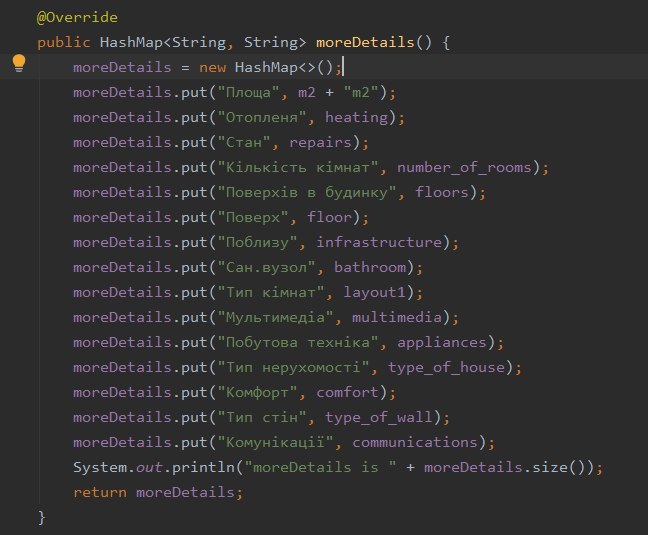Click the type_of_wall variable
This screenshot has width=648, height=535.
tap(379, 417)
